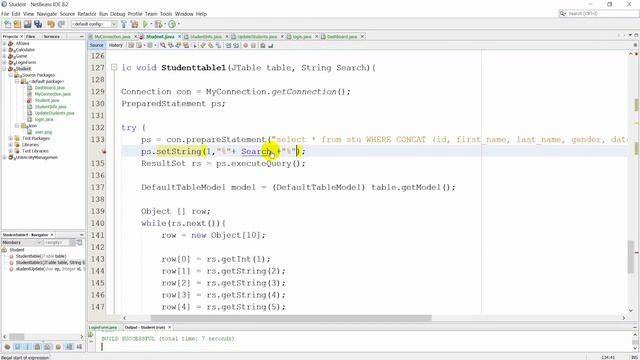This screenshot has height=360, width=640.
Task: Toggle Show Inherited Members in Navigator
Action: point(7,347)
